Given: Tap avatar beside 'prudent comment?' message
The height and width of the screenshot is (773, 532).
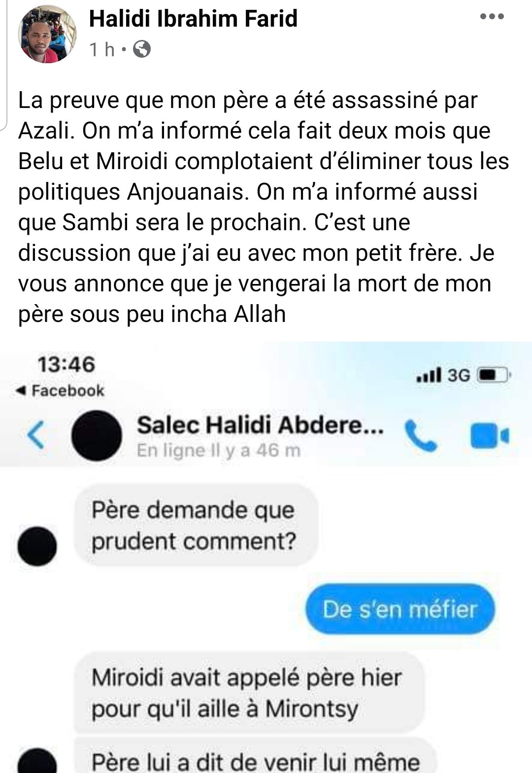Looking at the screenshot, I should pos(37,546).
